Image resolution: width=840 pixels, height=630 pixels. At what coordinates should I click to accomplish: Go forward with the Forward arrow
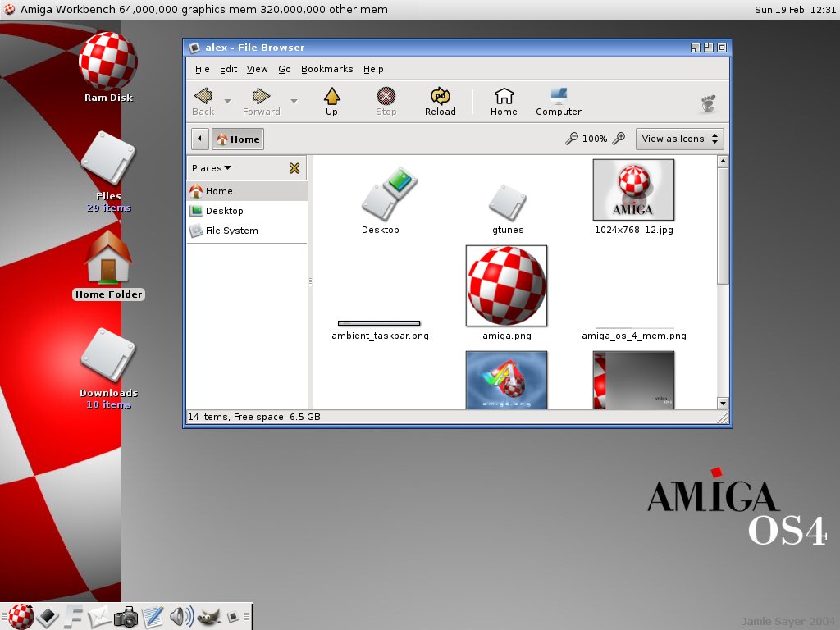point(261,102)
